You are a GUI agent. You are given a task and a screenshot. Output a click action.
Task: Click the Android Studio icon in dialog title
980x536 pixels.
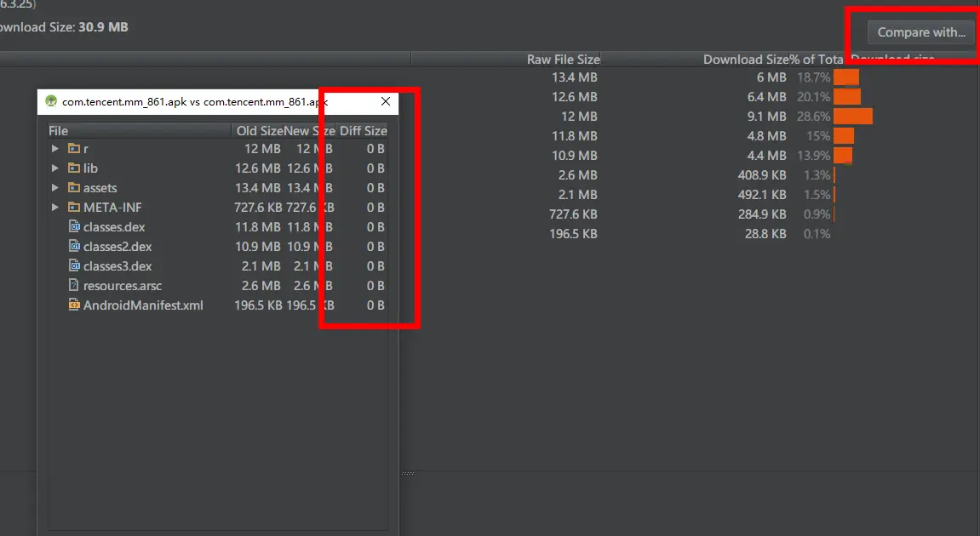point(51,101)
